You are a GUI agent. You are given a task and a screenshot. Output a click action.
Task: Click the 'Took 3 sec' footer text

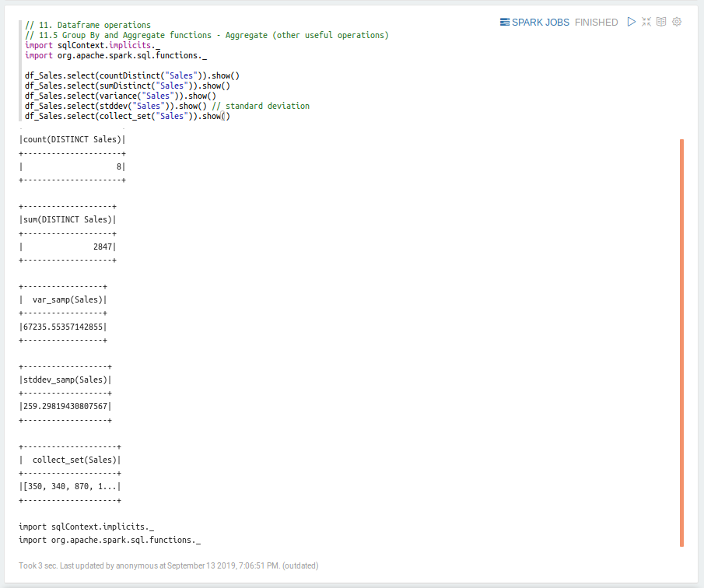click(168, 565)
